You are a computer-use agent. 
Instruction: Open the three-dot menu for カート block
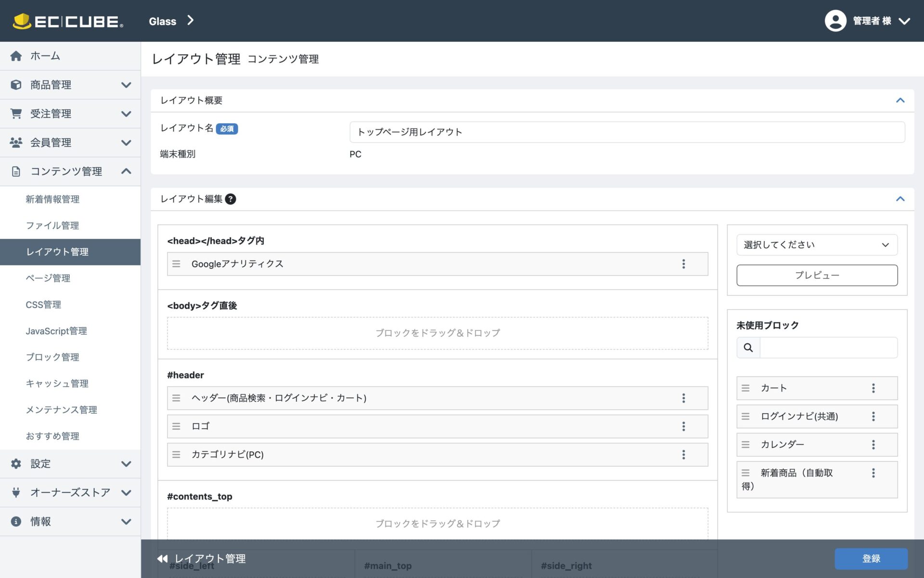(873, 388)
